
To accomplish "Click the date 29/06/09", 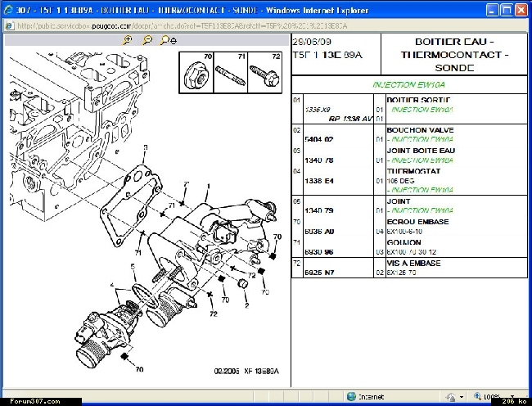I will (x=312, y=42).
